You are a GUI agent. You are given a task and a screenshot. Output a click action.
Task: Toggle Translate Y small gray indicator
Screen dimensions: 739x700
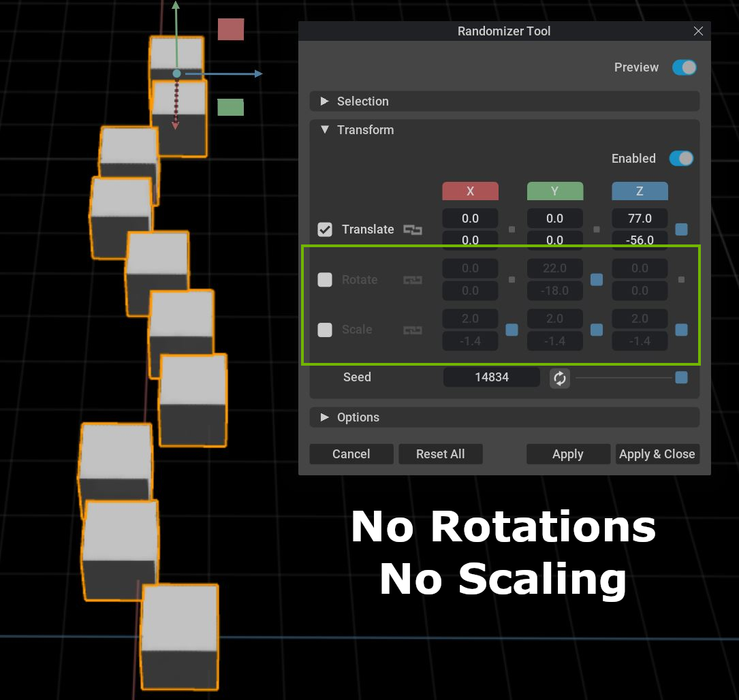click(596, 229)
